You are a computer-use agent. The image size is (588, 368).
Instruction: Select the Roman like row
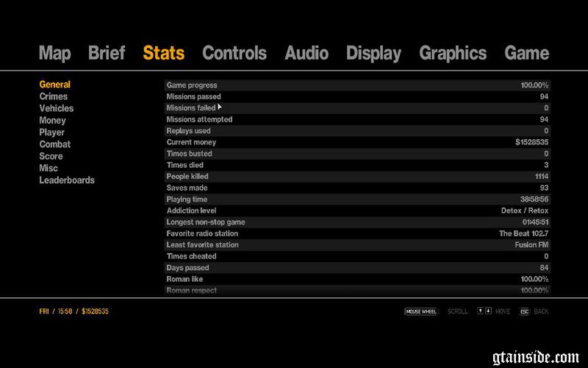click(357, 279)
